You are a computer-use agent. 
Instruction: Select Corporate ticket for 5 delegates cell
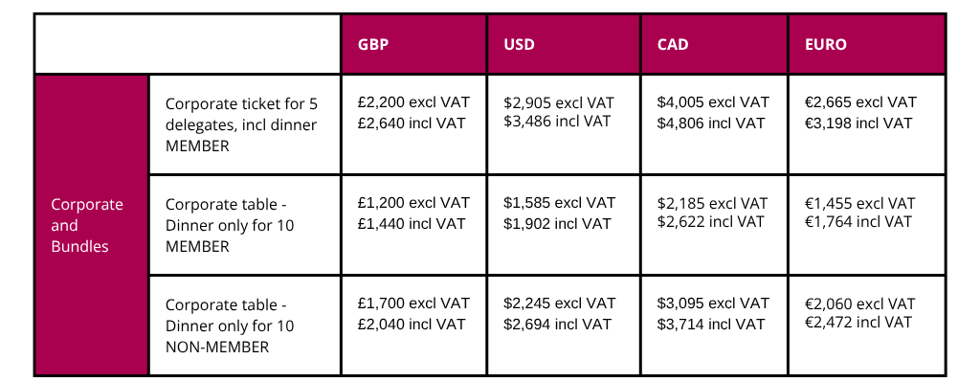pyautogui.click(x=245, y=124)
